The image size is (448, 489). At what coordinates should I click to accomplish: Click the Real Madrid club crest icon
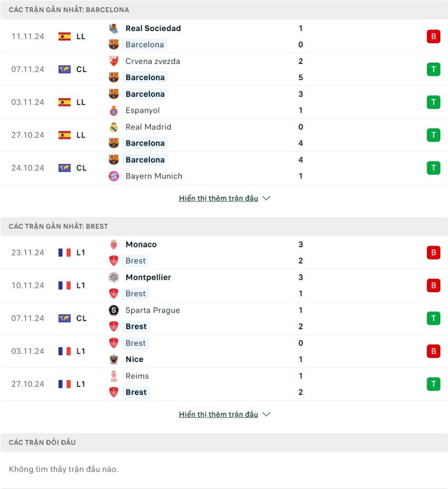114,127
